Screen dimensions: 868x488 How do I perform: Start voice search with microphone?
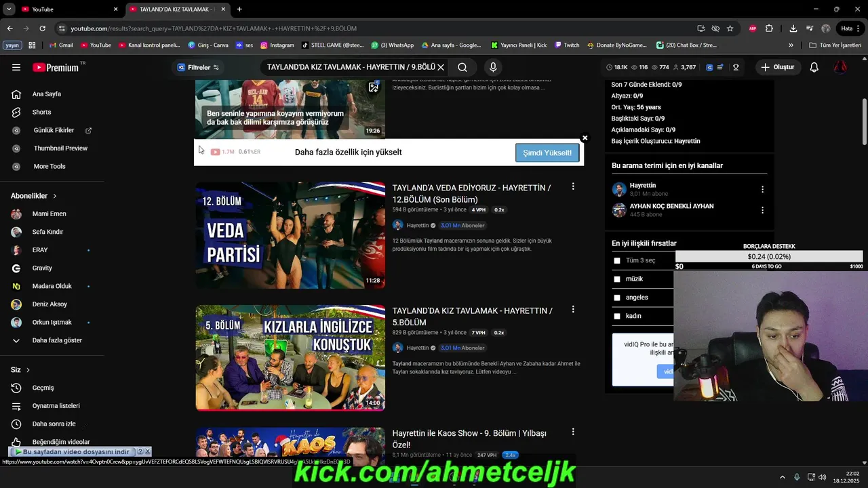click(x=493, y=67)
